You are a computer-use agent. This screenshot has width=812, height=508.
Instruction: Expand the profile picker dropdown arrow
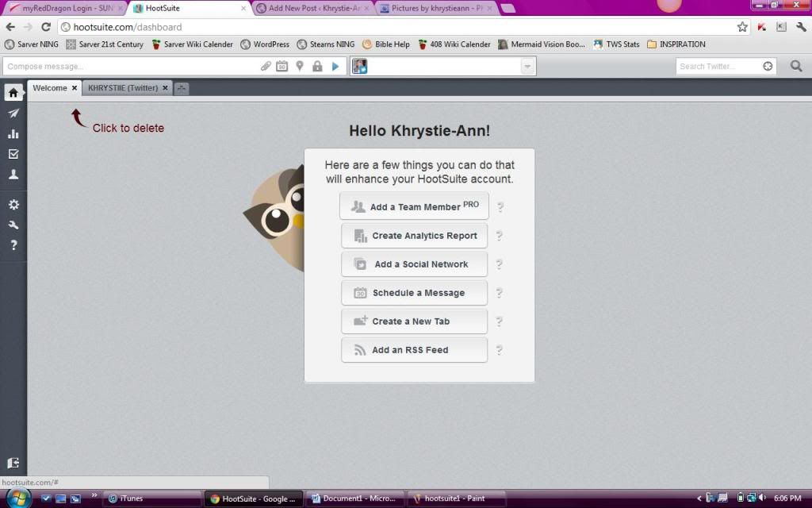(527, 67)
